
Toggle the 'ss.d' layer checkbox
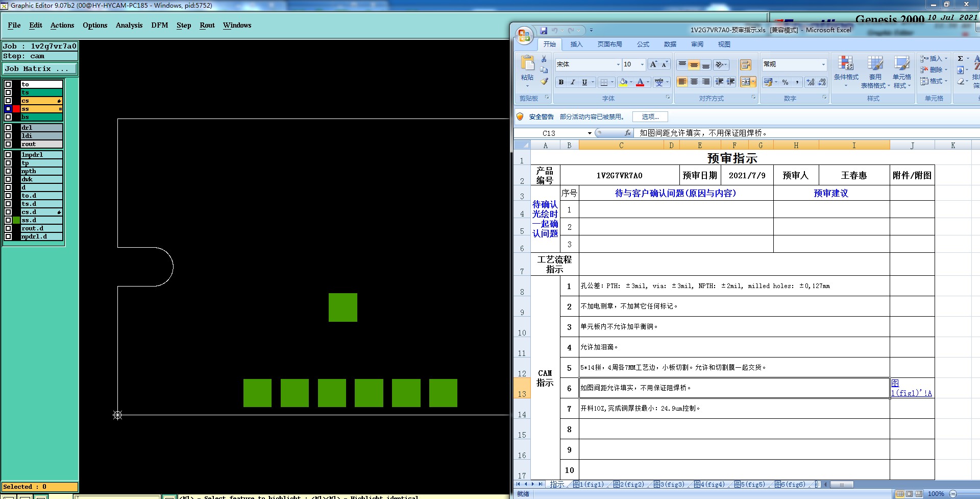point(8,220)
